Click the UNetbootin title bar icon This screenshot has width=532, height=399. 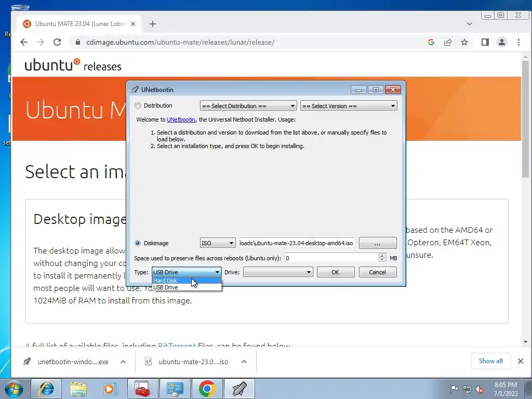tap(135, 89)
